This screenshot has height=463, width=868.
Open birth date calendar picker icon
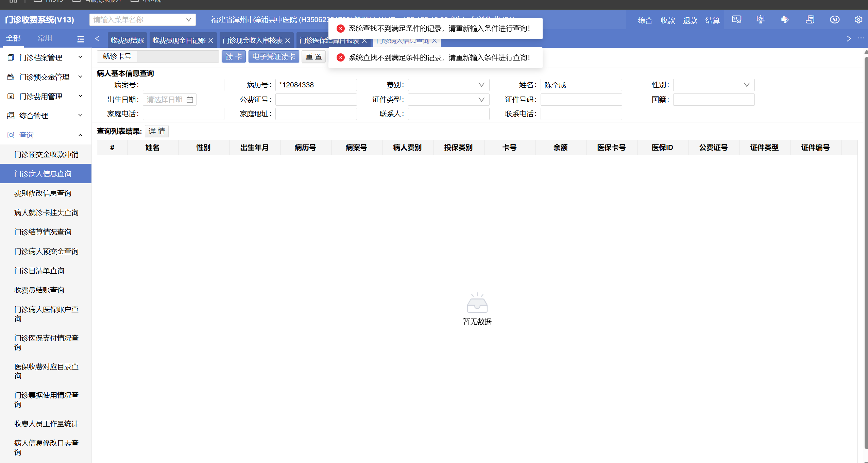coord(190,100)
